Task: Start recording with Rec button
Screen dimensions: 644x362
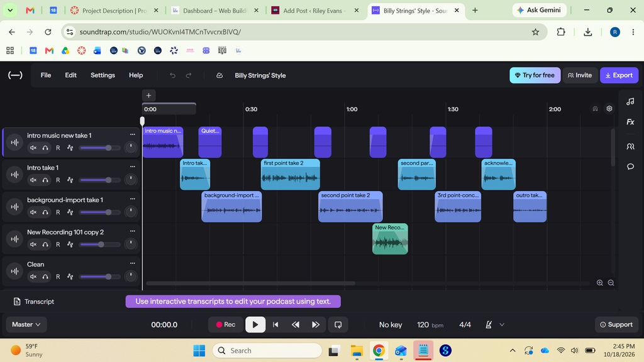Action: coord(226,325)
